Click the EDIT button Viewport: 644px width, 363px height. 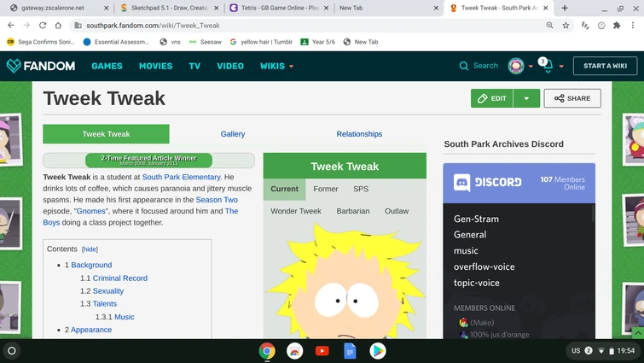(x=492, y=98)
